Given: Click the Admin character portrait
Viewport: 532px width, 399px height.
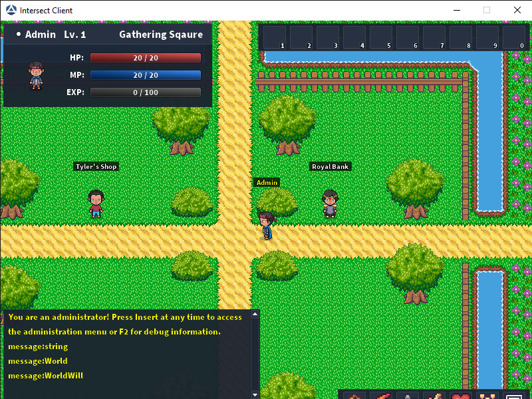Looking at the screenshot, I should [x=35, y=75].
